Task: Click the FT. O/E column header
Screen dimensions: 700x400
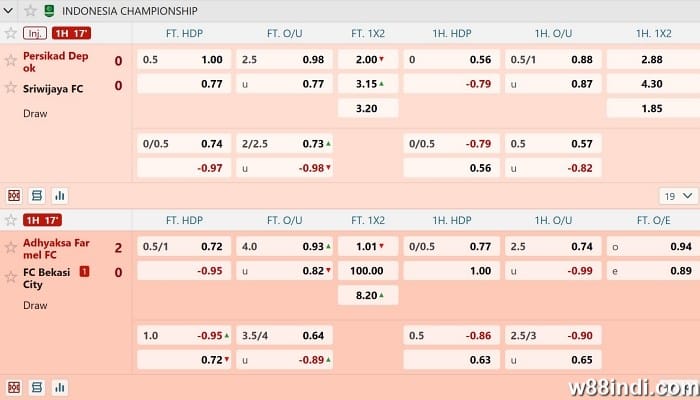Action: point(655,220)
